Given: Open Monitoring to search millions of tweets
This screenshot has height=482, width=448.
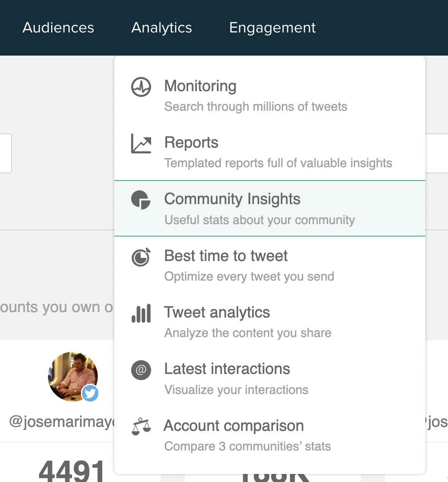Looking at the screenshot, I should point(200,86).
